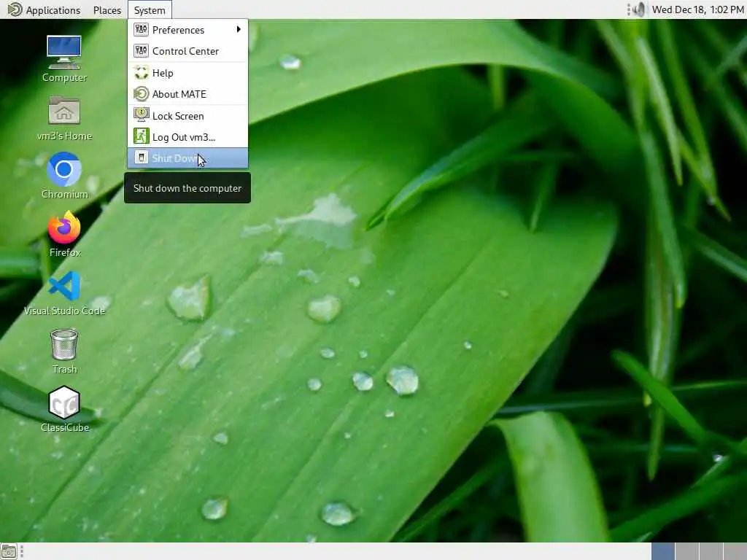Click the Shut Down power icon
The width and height of the screenshot is (747, 560).
point(141,157)
